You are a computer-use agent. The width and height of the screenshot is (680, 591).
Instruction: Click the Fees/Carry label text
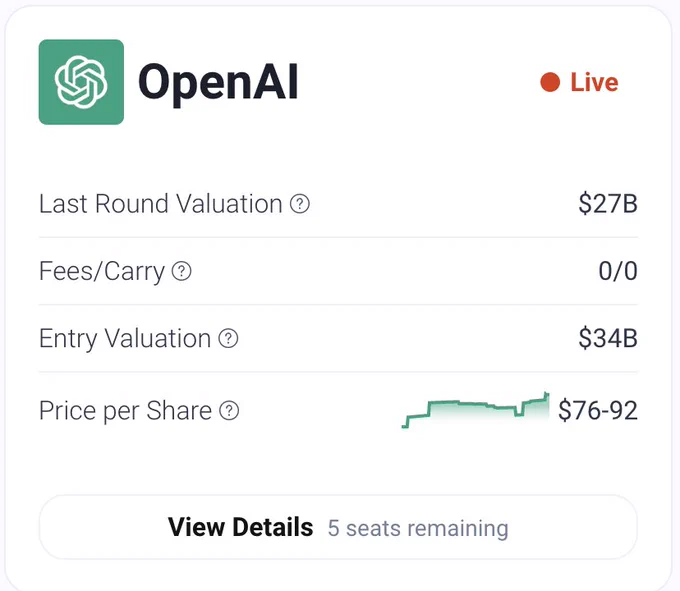(102, 272)
